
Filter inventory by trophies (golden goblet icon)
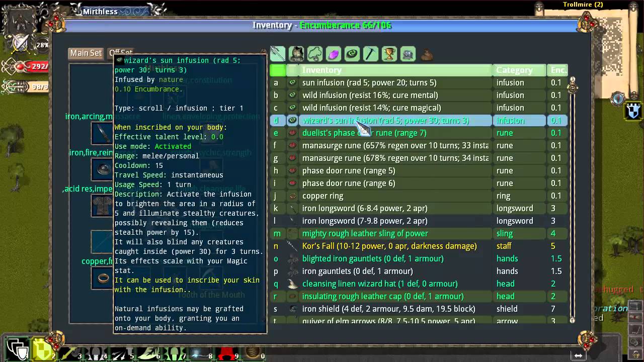(x=389, y=53)
